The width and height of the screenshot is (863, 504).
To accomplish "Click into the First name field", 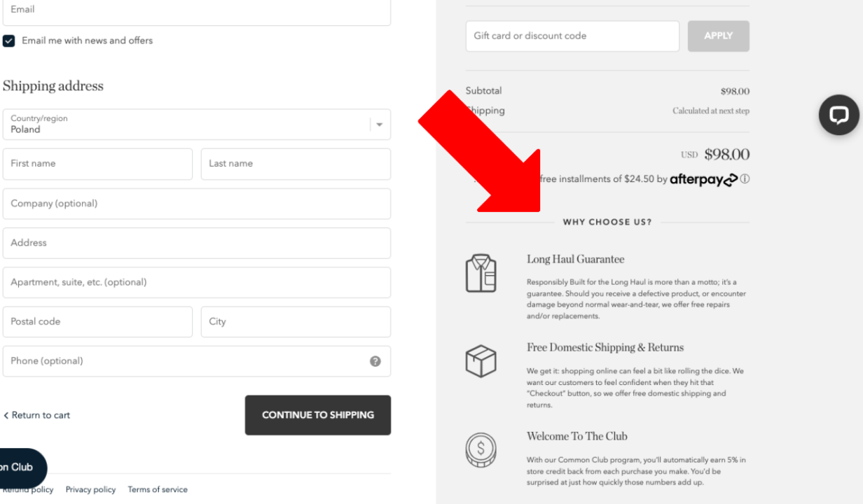I will [x=97, y=164].
